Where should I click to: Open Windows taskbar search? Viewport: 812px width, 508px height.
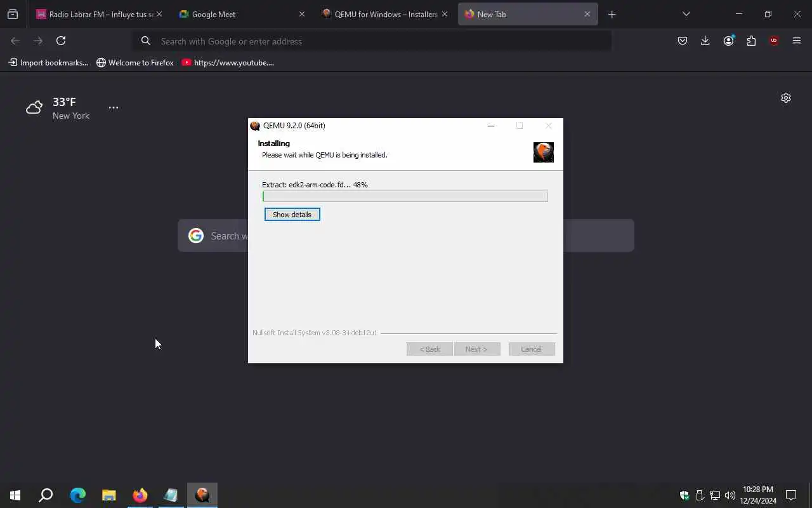tap(46, 495)
